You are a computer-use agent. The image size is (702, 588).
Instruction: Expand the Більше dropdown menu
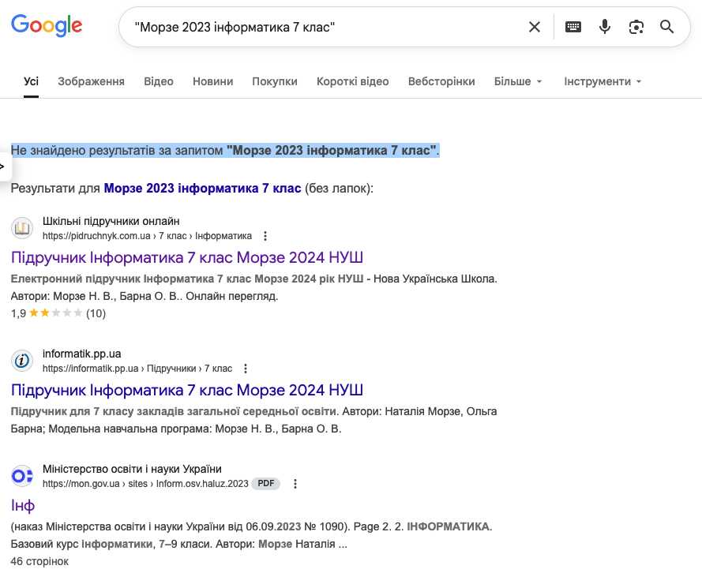(x=518, y=81)
